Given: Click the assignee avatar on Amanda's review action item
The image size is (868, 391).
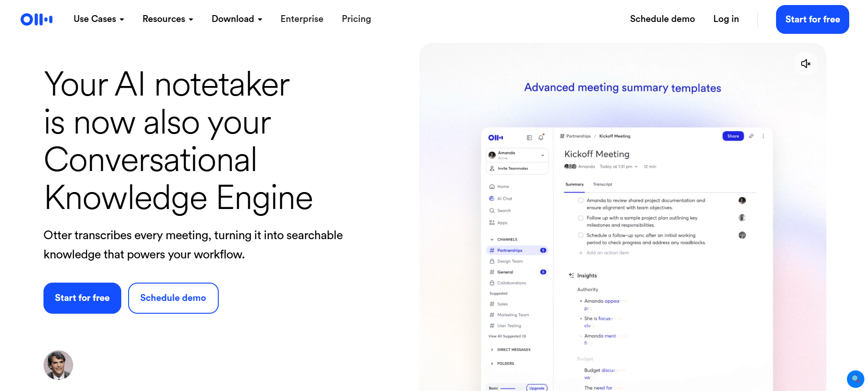Looking at the screenshot, I should point(742,200).
